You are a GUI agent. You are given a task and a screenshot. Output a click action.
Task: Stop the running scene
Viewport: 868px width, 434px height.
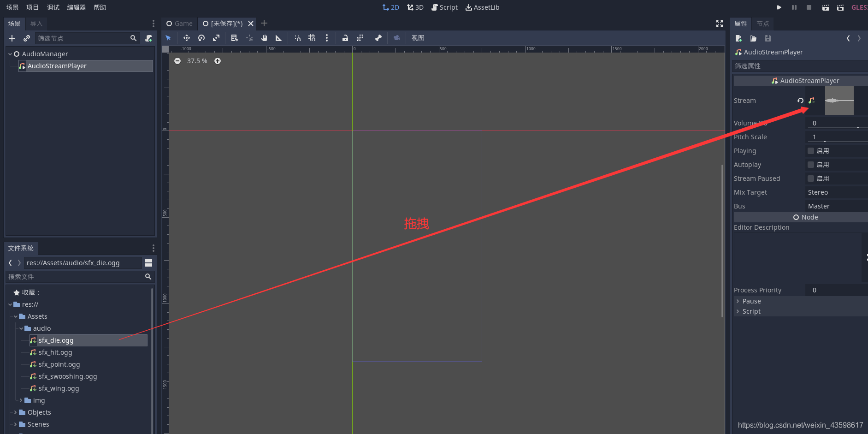point(809,7)
